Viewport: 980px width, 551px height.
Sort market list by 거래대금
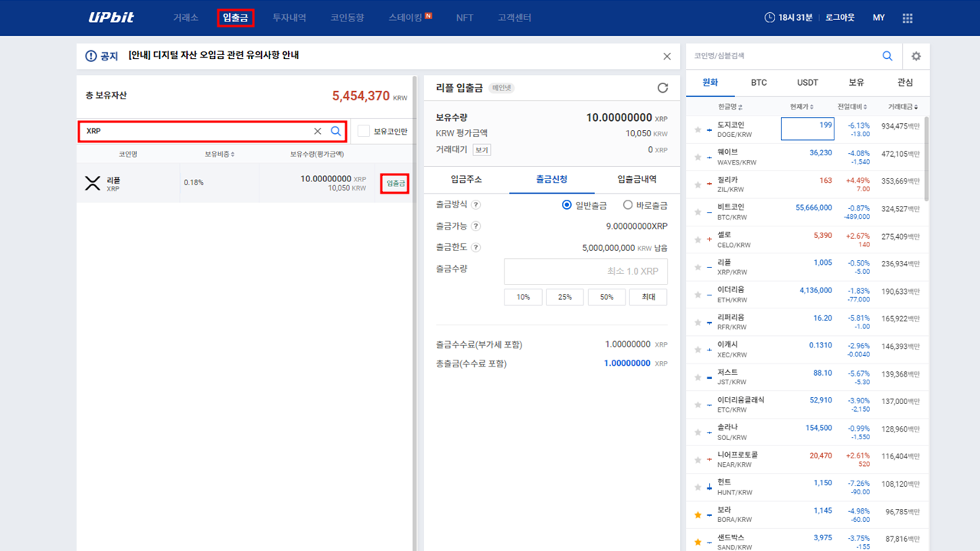tap(903, 106)
